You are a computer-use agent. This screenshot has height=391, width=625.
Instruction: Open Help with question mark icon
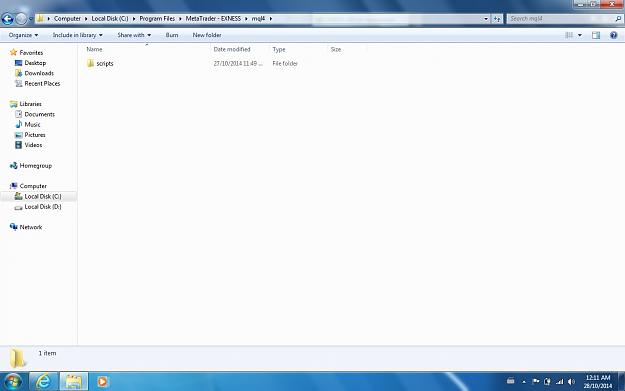pyautogui.click(x=613, y=35)
